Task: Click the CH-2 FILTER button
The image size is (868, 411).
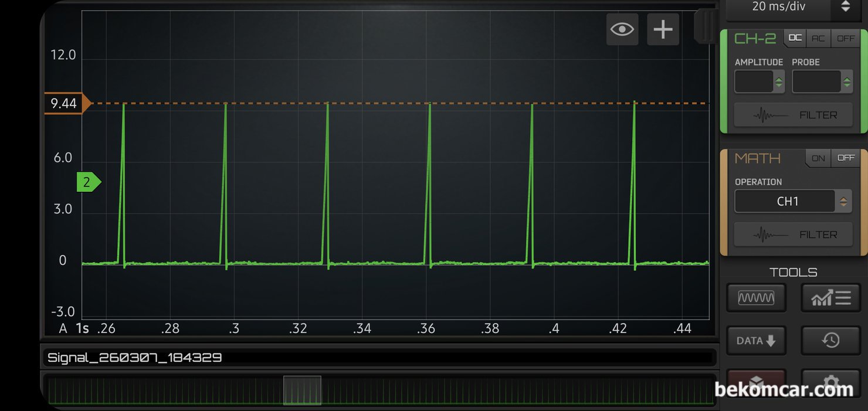Action: pyautogui.click(x=794, y=115)
